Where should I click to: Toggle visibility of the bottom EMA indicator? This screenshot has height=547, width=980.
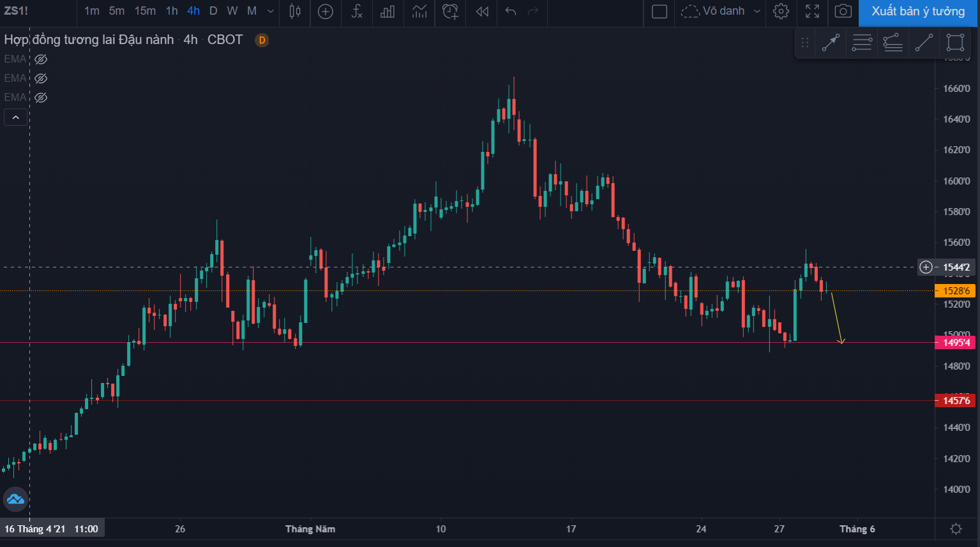[x=41, y=98]
